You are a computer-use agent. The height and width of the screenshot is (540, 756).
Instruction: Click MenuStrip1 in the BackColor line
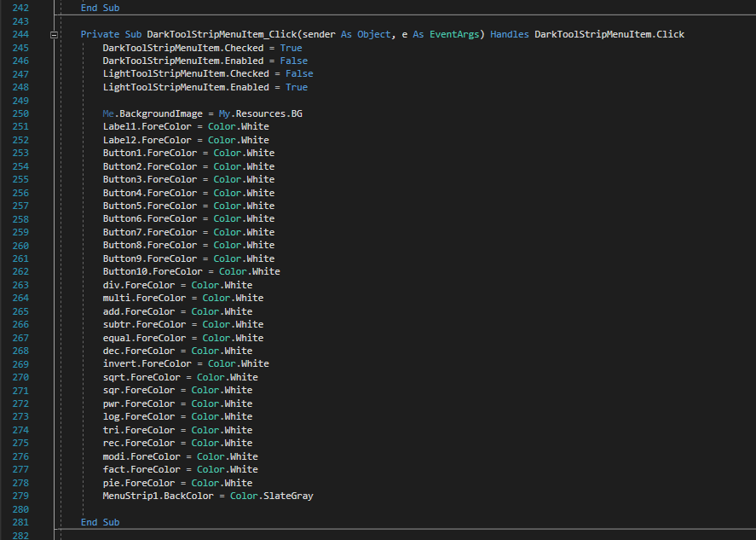[x=130, y=496]
